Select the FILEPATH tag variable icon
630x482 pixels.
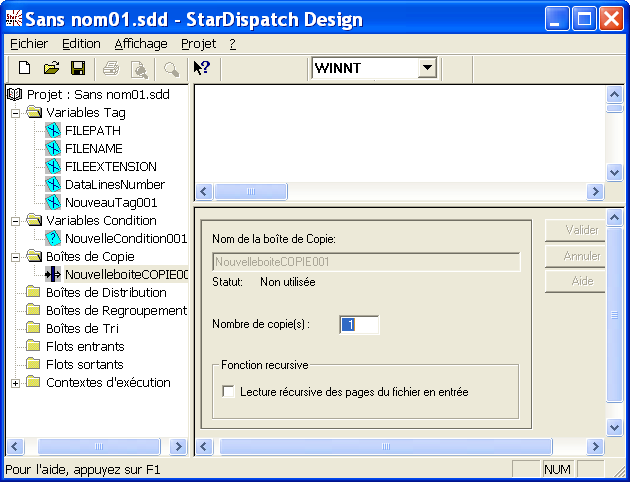[53, 131]
